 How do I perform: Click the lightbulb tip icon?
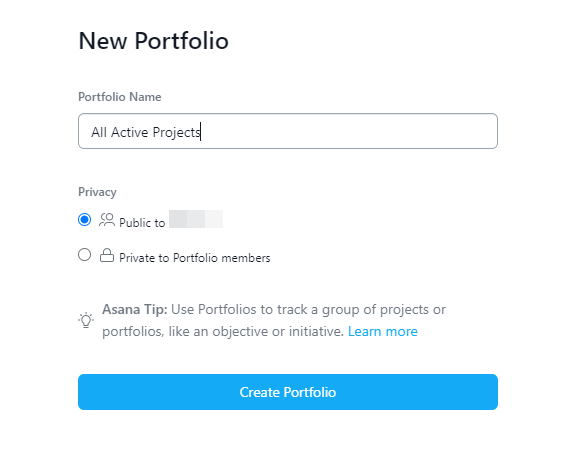pyautogui.click(x=86, y=320)
